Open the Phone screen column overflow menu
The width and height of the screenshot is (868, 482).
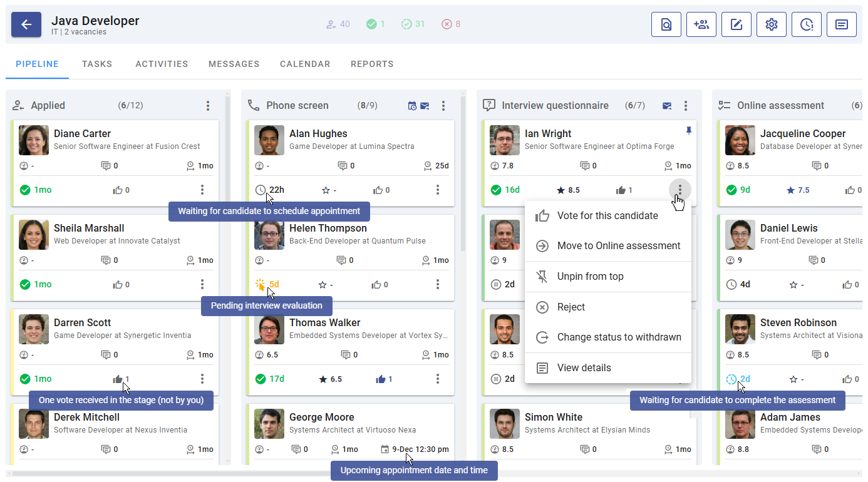443,105
